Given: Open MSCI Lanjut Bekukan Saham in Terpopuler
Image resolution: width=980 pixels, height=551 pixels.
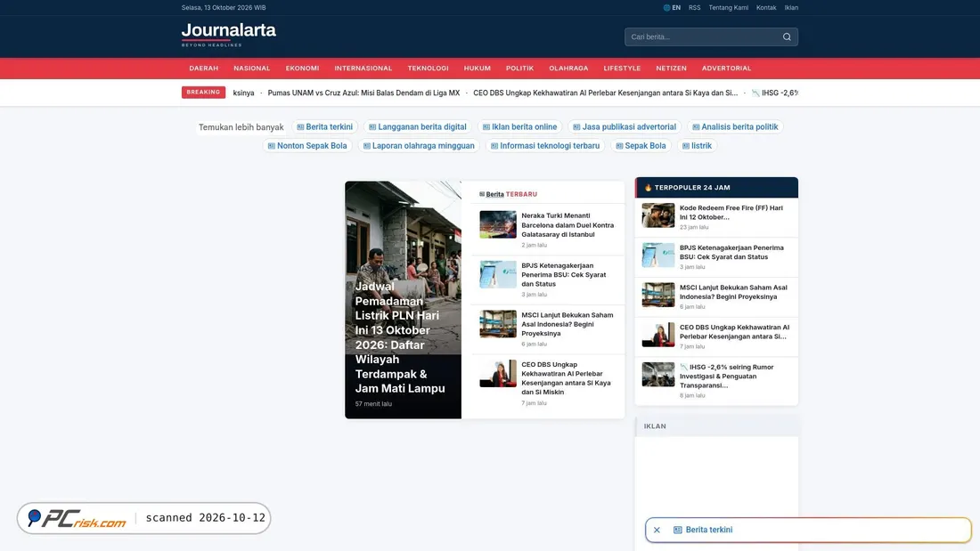Looking at the screenshot, I should point(734,292).
